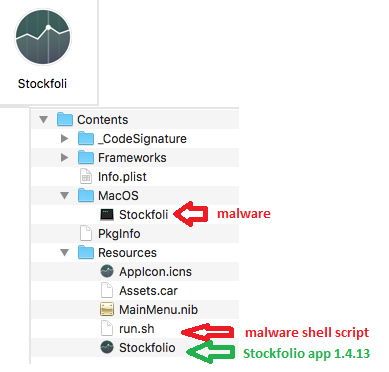Screen dimensions: 389x372
Task: Collapse the Contents folder disclosure triangle
Action: pyautogui.click(x=44, y=119)
